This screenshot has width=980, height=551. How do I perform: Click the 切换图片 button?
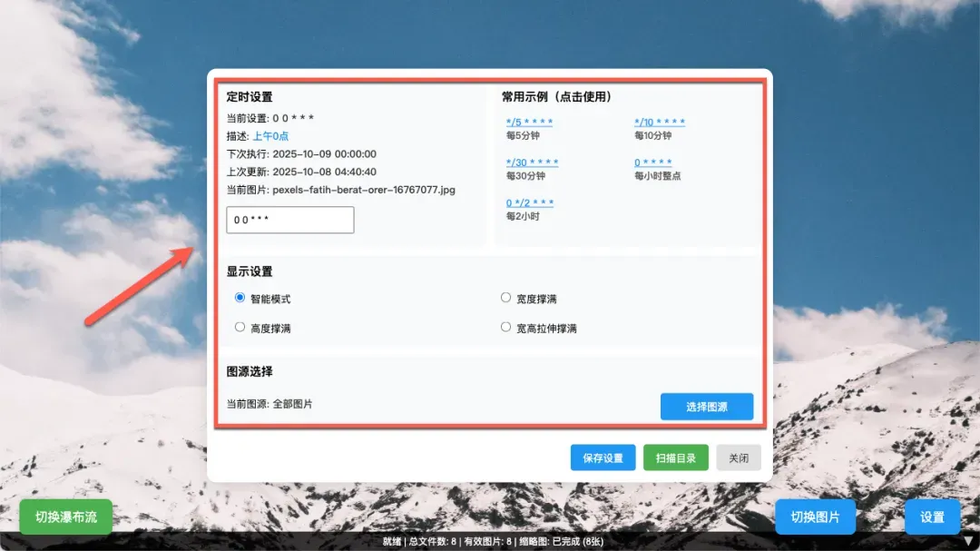[x=815, y=517]
